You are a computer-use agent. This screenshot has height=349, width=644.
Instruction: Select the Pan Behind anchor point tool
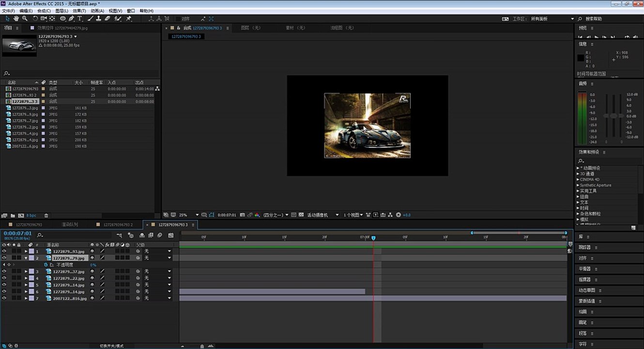[52, 18]
